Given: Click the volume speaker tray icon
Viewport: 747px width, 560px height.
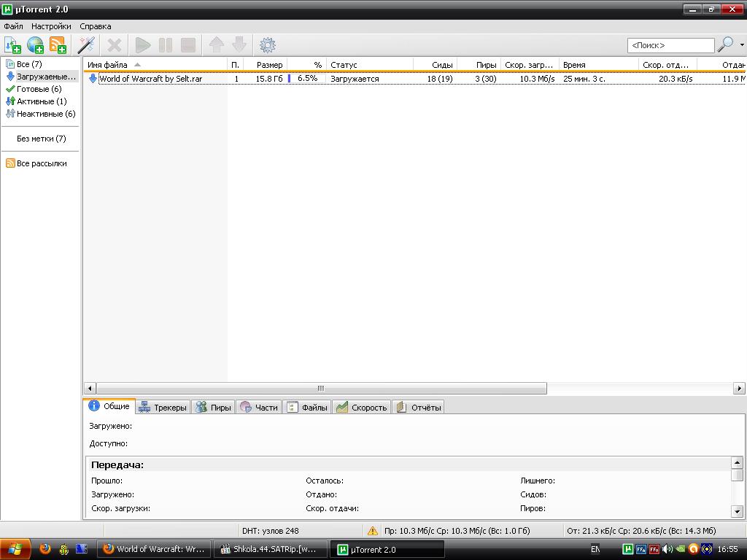Looking at the screenshot, I should [x=667, y=549].
